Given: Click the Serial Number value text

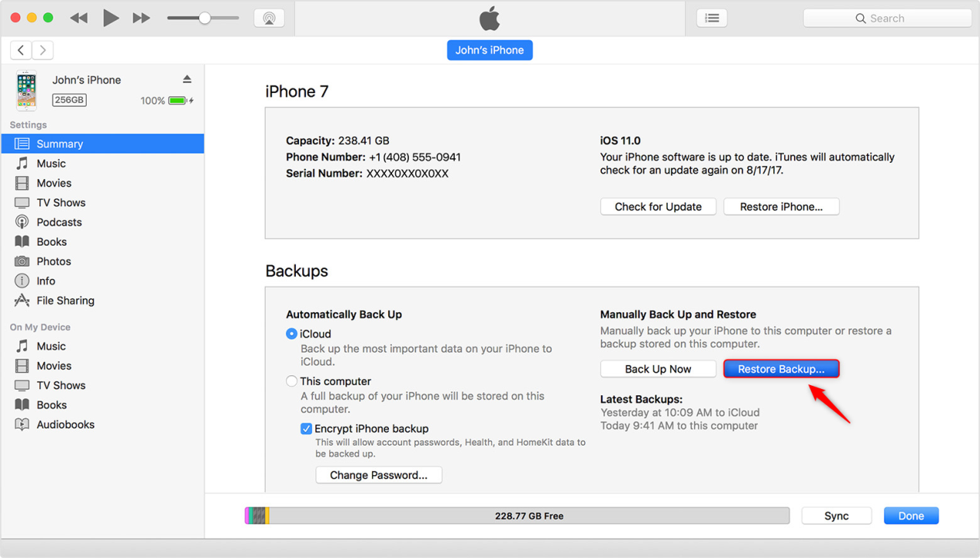Looking at the screenshot, I should tap(407, 174).
